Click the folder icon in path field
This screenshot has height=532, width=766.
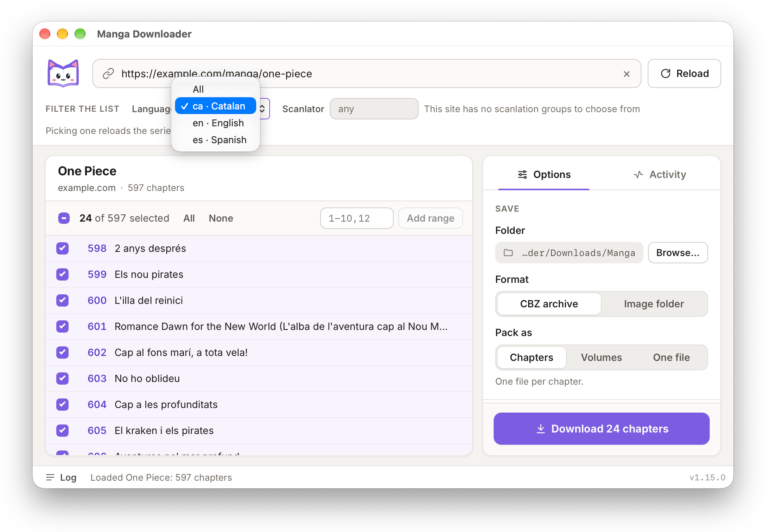[x=508, y=253]
